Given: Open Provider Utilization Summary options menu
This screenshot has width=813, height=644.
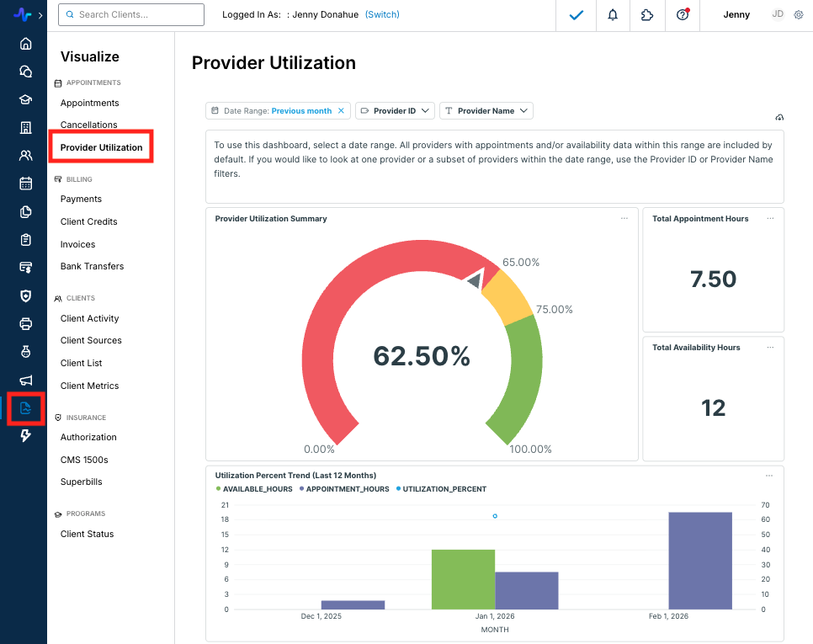Looking at the screenshot, I should [624, 218].
